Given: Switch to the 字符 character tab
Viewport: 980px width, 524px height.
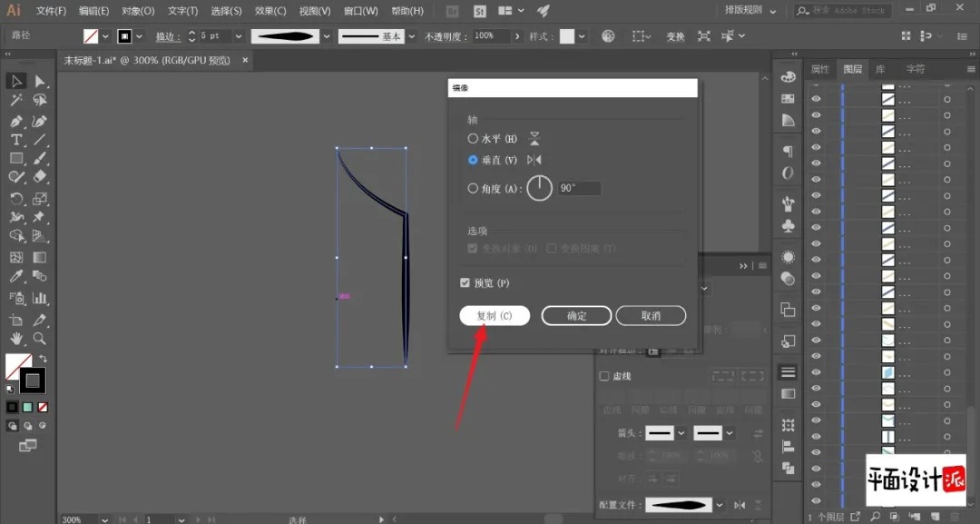Looking at the screenshot, I should point(916,69).
